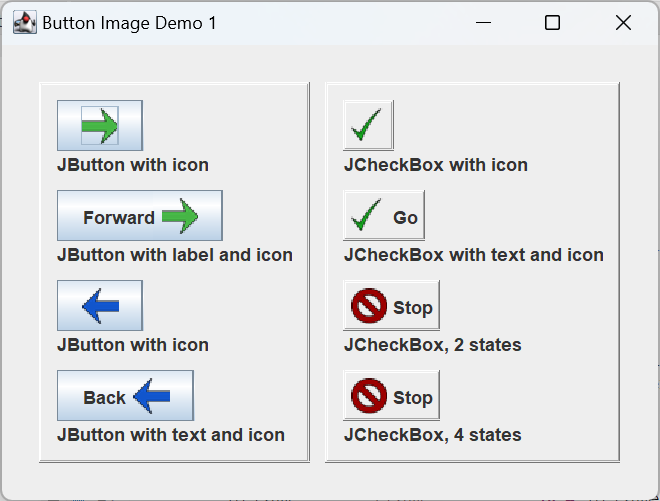The image size is (660, 501).
Task: Click the 'JCheckBox with icon' label
Action: coord(436,165)
